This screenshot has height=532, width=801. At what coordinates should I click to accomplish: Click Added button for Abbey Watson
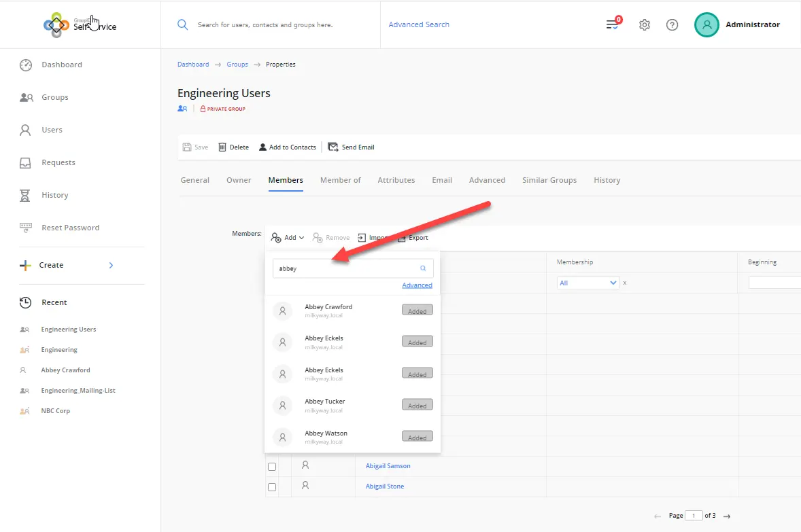[417, 437]
